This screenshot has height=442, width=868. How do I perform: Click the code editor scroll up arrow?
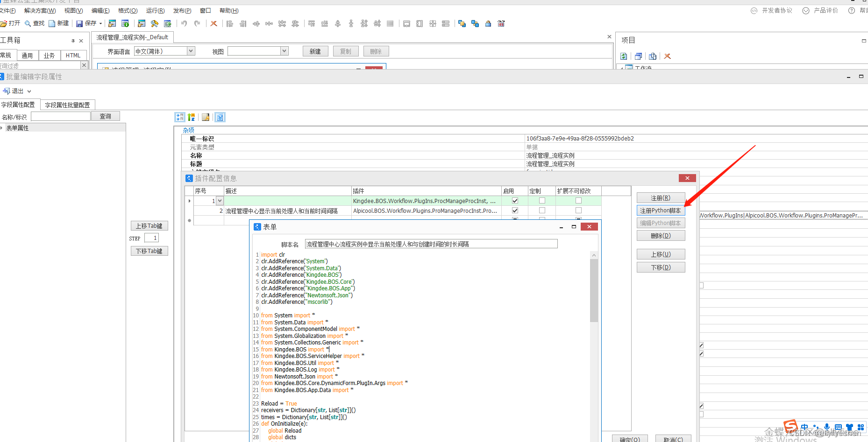point(594,255)
